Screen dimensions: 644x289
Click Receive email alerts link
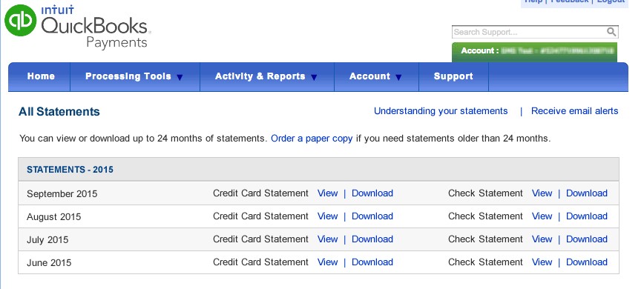(x=574, y=111)
